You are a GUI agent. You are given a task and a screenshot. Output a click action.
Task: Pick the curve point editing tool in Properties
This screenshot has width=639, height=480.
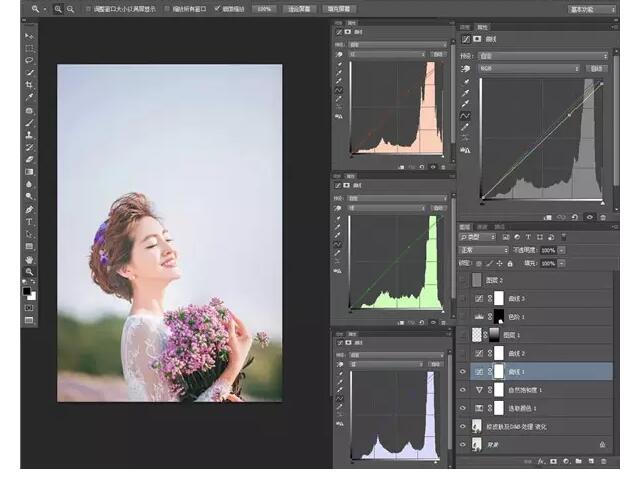[465, 116]
